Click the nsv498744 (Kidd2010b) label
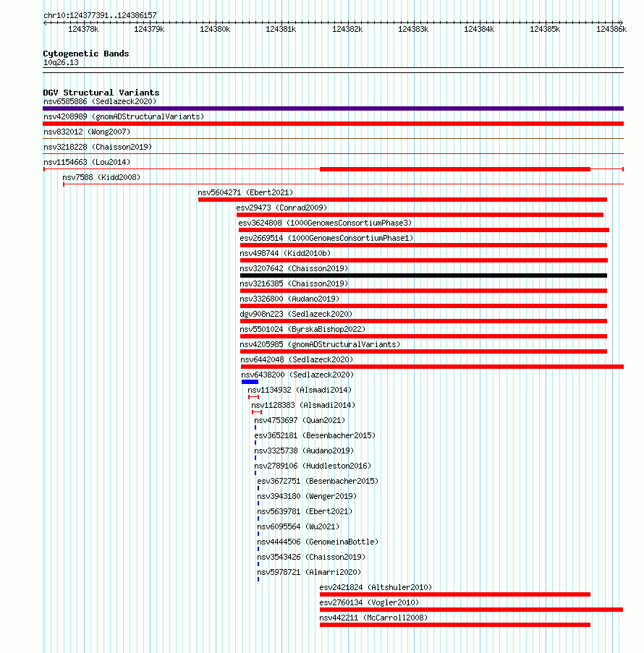644x653 pixels. [285, 253]
